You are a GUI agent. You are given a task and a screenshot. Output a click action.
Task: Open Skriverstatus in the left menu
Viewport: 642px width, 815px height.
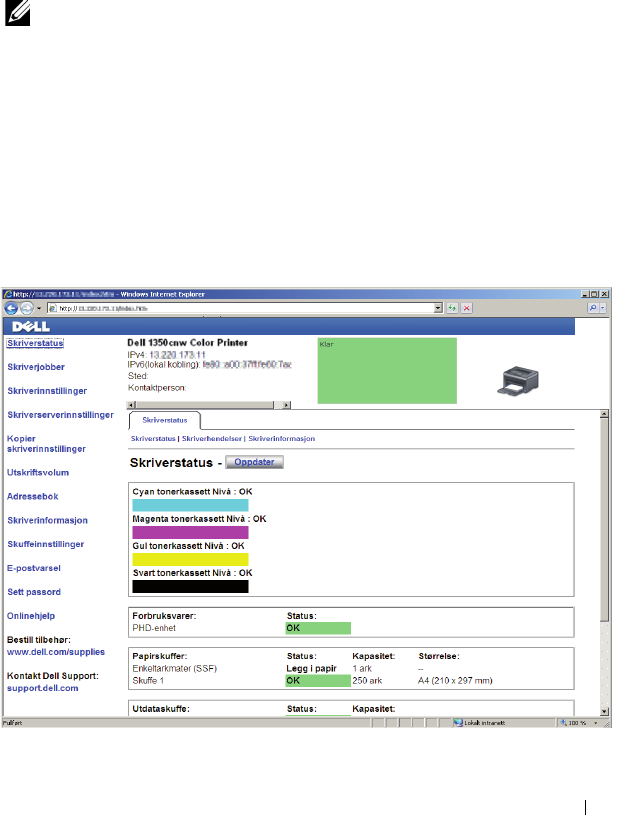35,343
